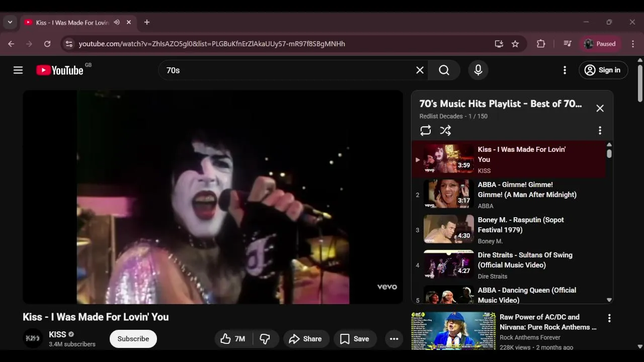
Task: Select current Kiss playlist entry
Action: [x=509, y=159]
